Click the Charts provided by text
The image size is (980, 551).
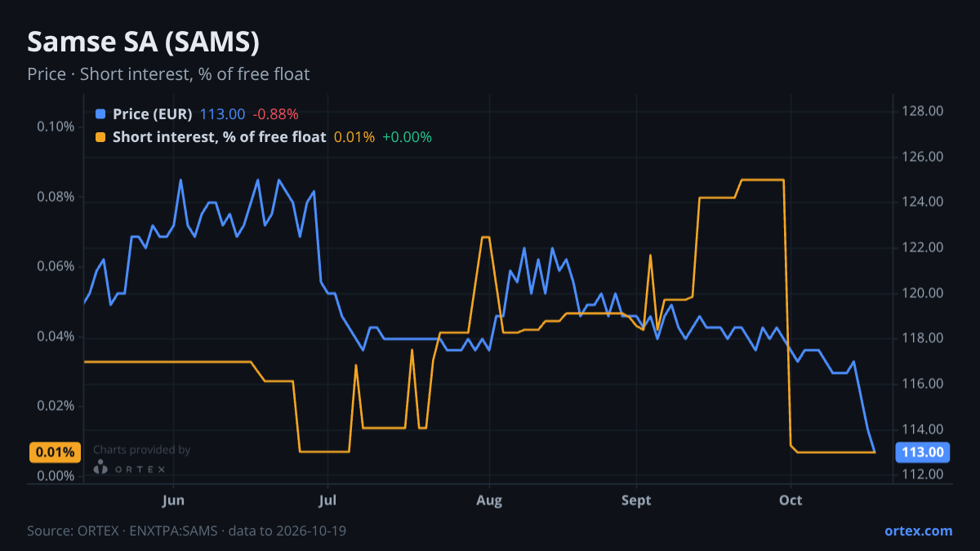point(142,450)
